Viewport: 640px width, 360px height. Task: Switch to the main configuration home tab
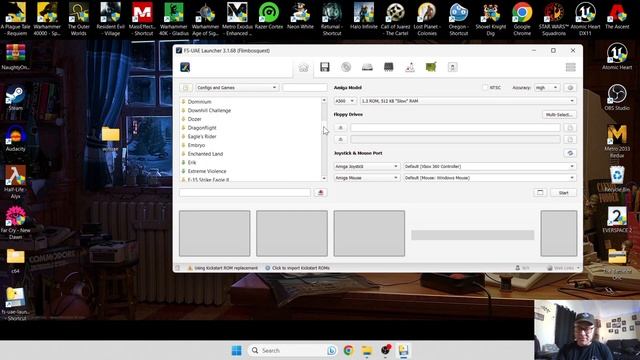[303, 67]
